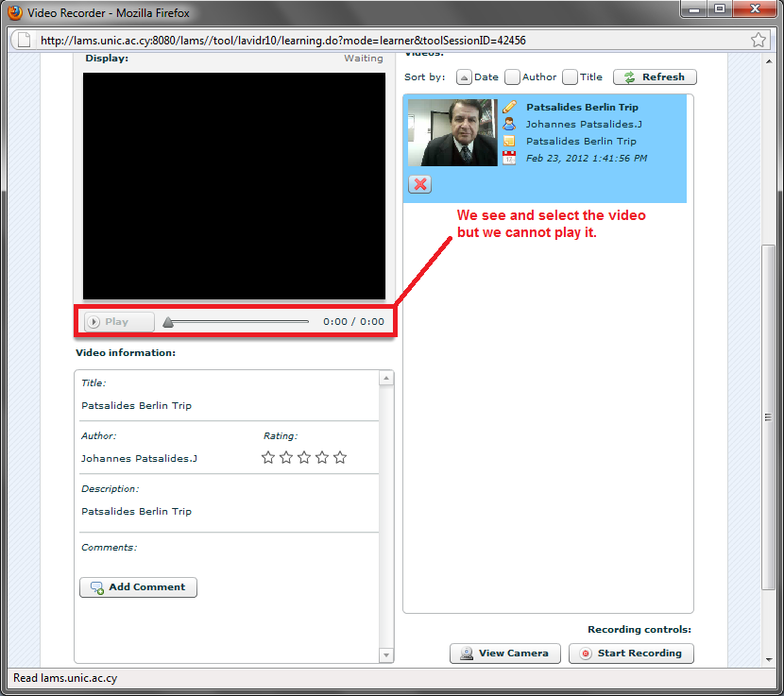784x696 pixels.
Task: Click the author person icon in video entry
Action: 509,124
